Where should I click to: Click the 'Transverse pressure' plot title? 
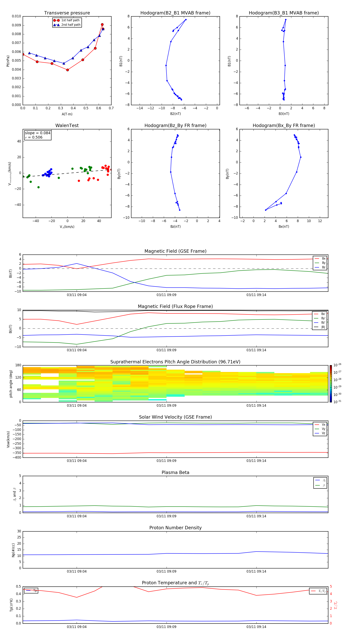67,13
